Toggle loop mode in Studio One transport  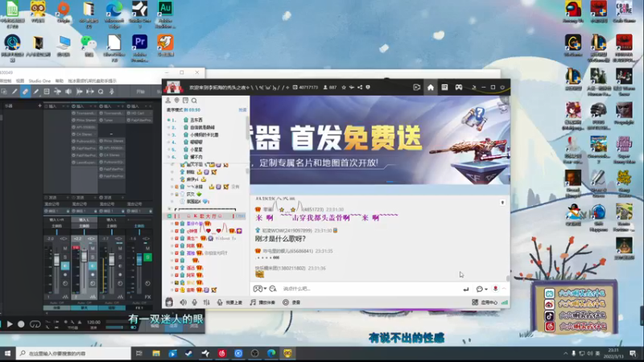coord(35,324)
